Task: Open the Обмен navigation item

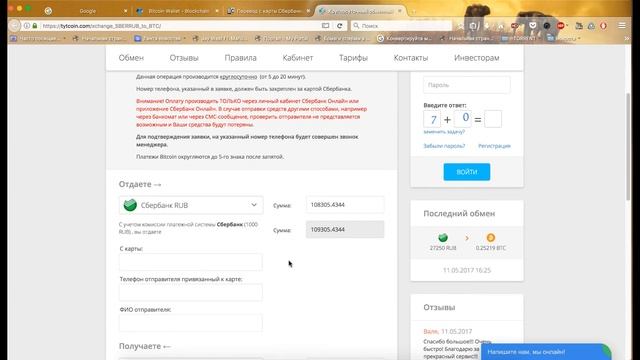Action: 131,58
